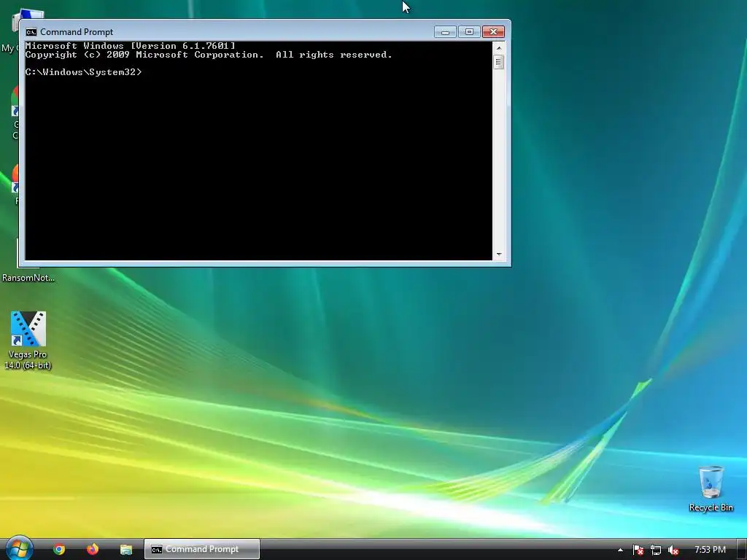Click the Microsoft Windows version text line
Image resolution: width=747 pixels, height=560 pixels.
click(130, 46)
